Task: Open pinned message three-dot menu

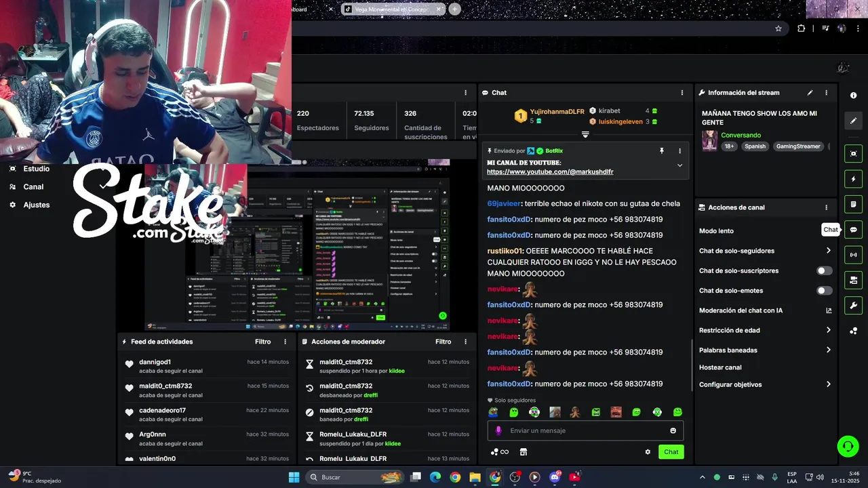Action: pos(679,150)
